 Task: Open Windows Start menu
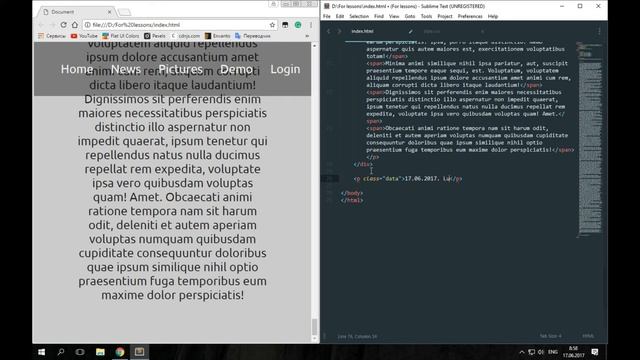coord(42,352)
